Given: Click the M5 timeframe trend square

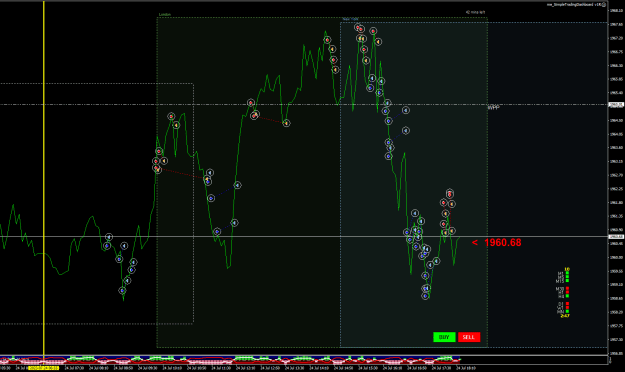Looking at the screenshot, I should 567,276.
